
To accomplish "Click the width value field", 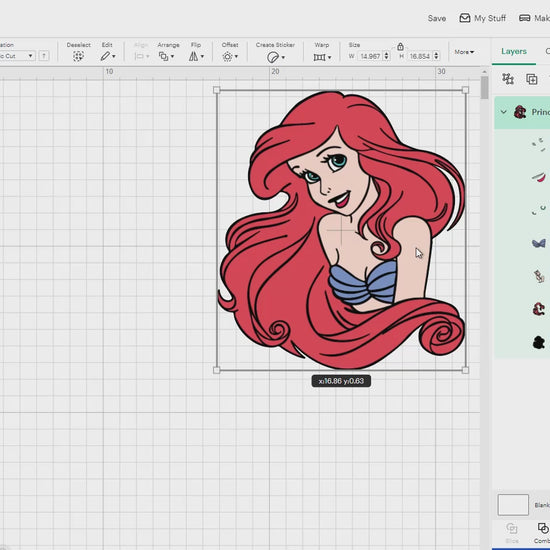I will 370,56.
